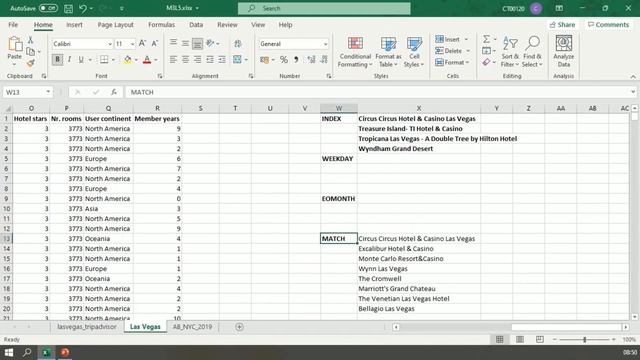
Task: Click the Undo arrow icon
Action: [x=83, y=8]
